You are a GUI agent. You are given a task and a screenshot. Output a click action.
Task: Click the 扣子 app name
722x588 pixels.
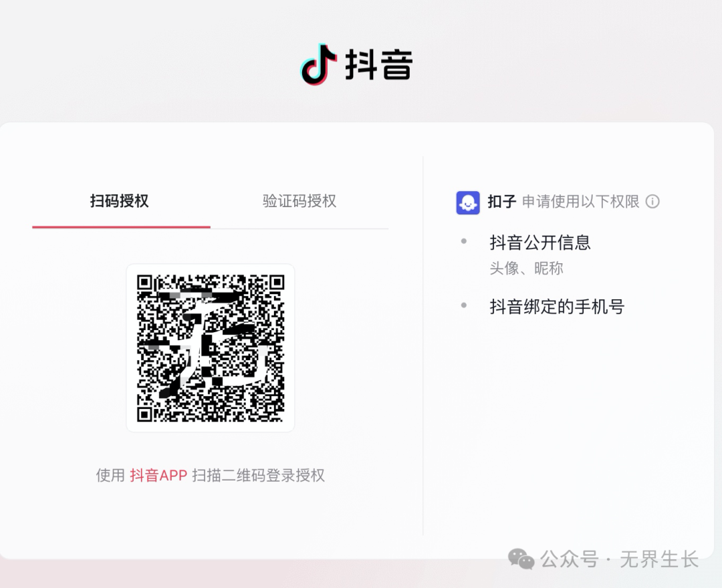pos(502,202)
